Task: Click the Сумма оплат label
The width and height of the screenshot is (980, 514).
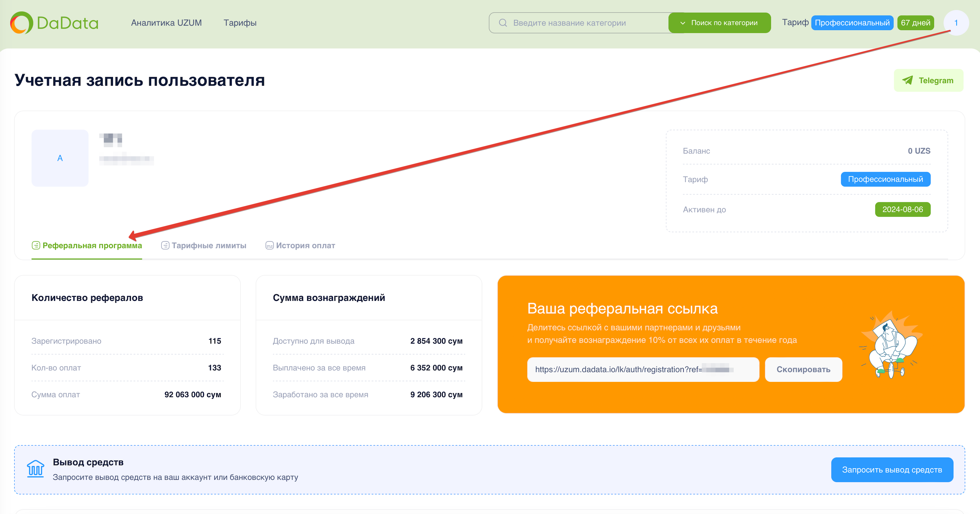Action: click(55, 395)
